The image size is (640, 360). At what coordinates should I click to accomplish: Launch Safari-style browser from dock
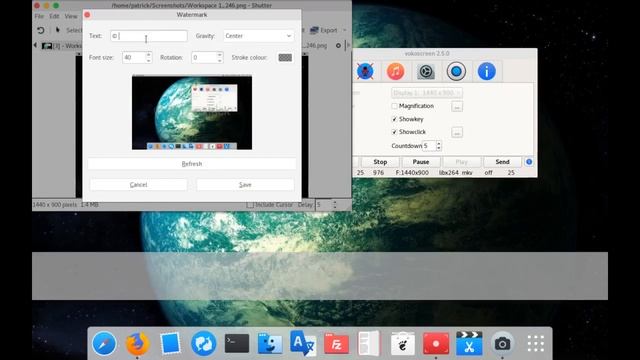click(x=104, y=344)
